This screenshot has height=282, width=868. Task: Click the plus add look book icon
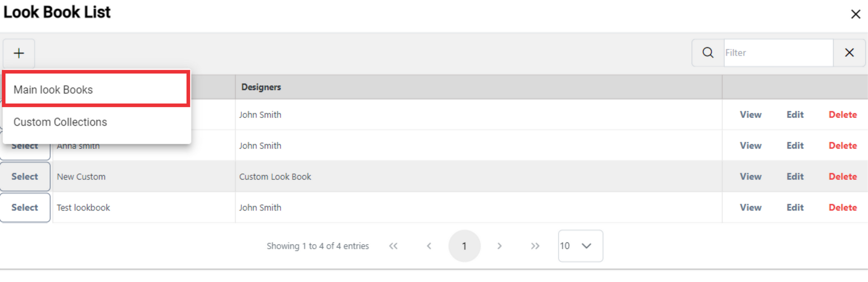[19, 53]
